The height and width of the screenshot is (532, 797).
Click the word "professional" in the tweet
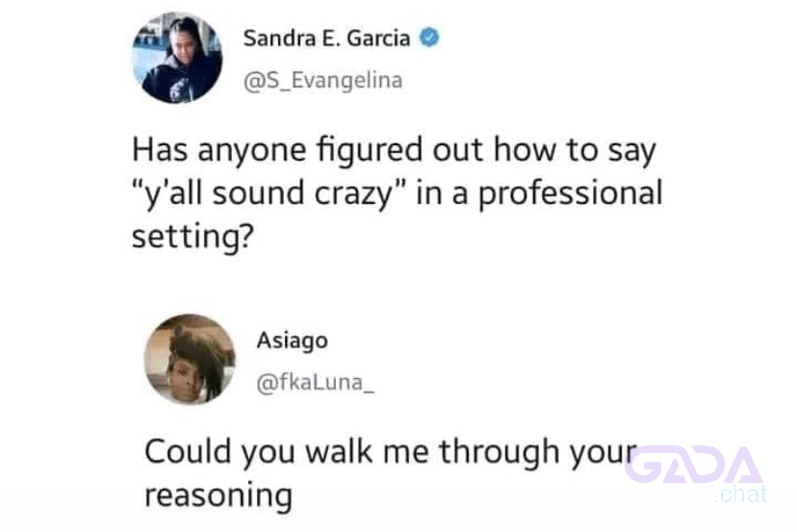571,194
